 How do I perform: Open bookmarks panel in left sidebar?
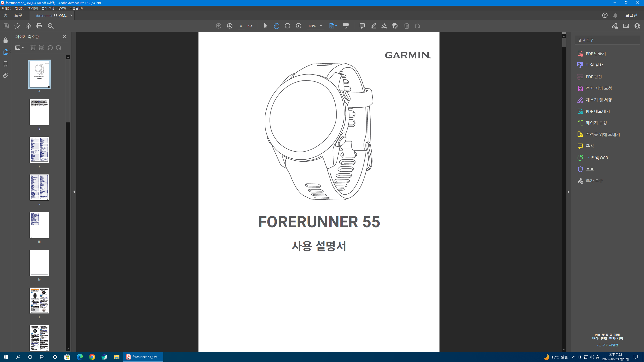click(x=6, y=64)
